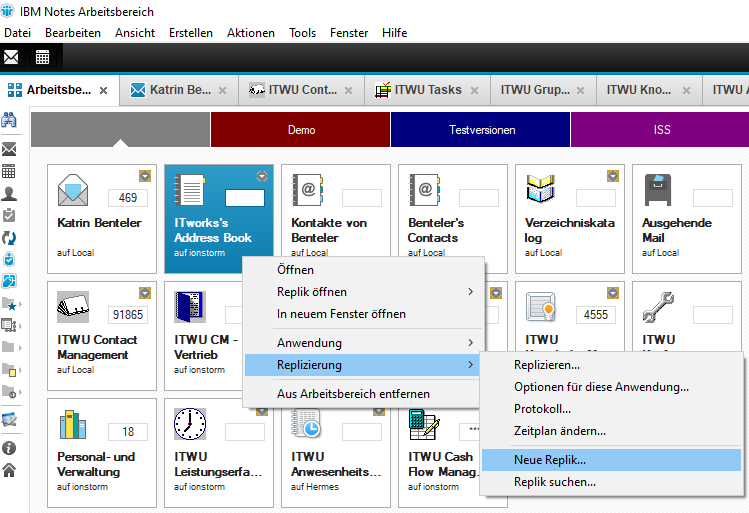Click the favorites star folder icon in sidebar
The height and width of the screenshot is (513, 749).
tap(10, 304)
